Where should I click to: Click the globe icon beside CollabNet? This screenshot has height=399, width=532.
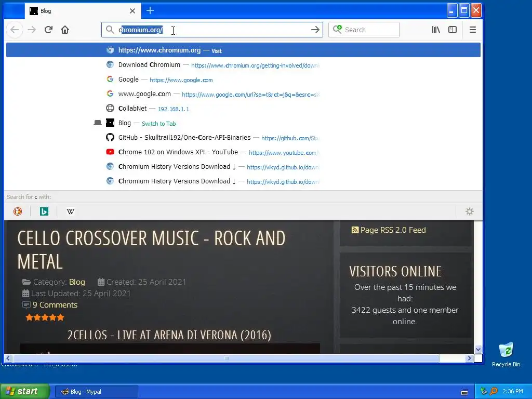click(x=110, y=108)
